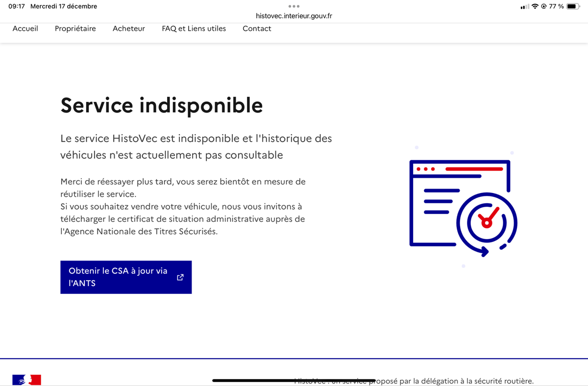Image resolution: width=588 pixels, height=386 pixels.
Task: Tap the black home indicator bar
Action: click(294, 380)
